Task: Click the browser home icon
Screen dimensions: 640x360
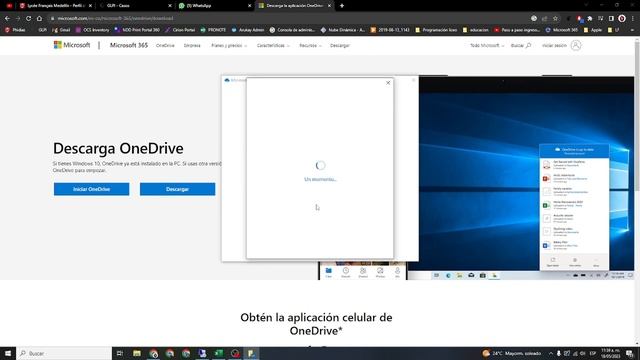Action: [x=39, y=18]
